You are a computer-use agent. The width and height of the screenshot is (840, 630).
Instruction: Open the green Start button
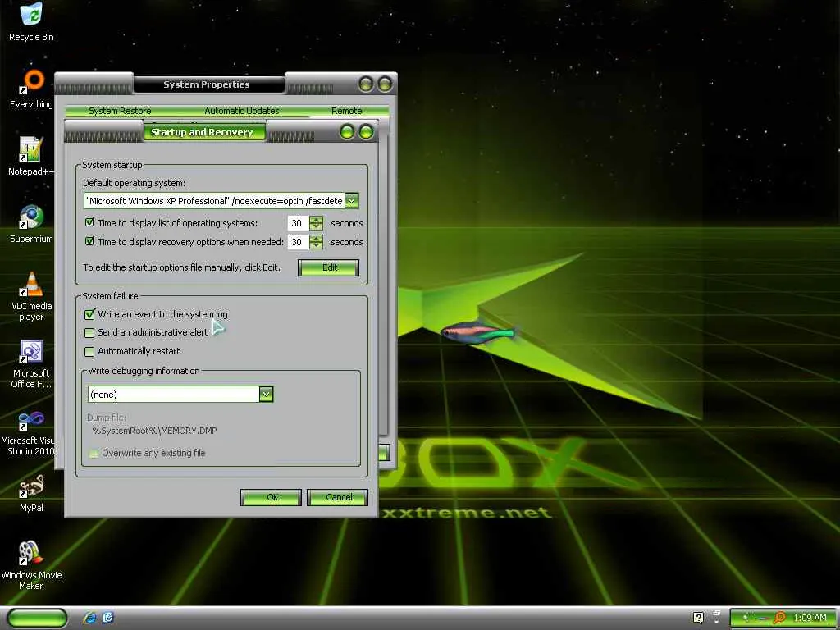coord(38,618)
